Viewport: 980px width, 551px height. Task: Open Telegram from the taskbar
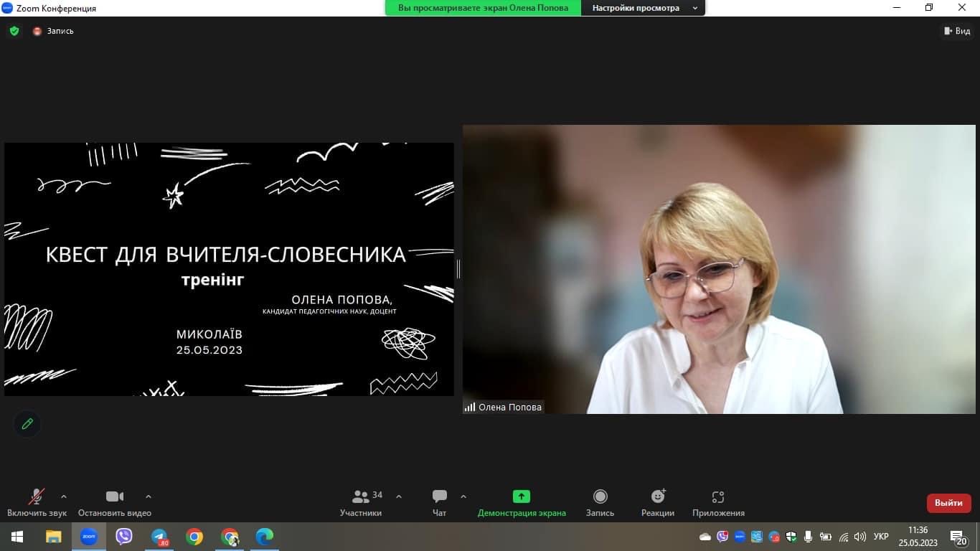coord(159,537)
